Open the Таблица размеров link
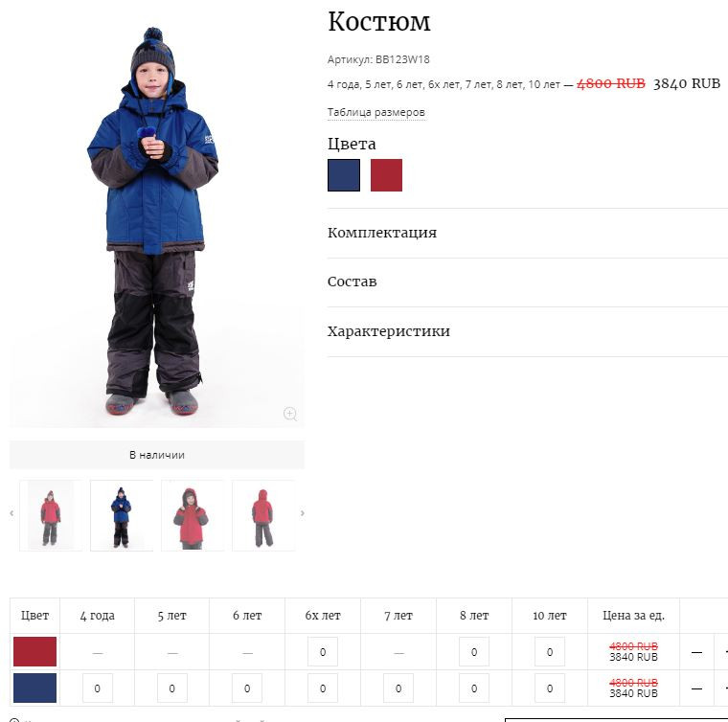Screen dimensions: 728x722 pos(376,112)
